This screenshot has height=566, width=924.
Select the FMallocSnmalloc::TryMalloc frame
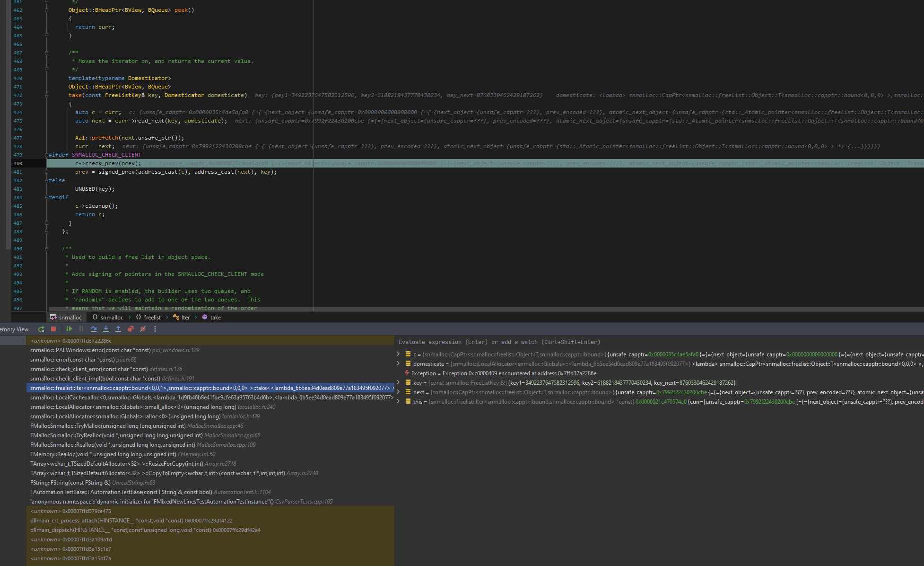(210, 426)
